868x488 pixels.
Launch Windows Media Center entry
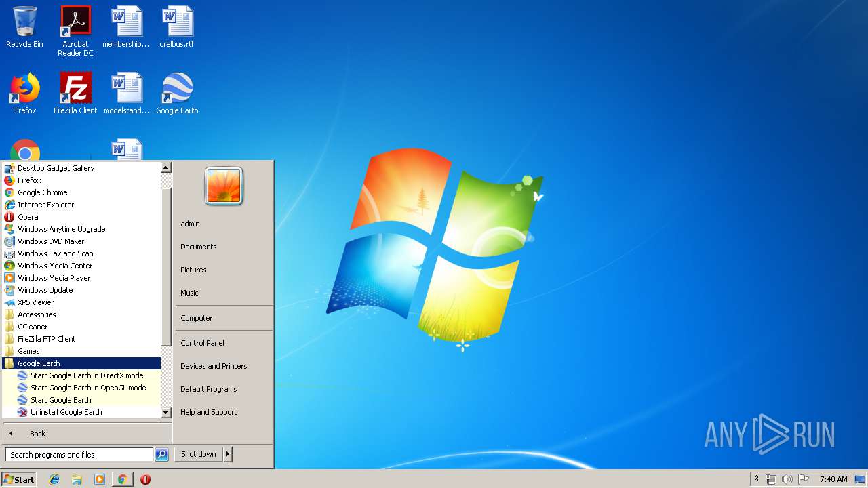click(81, 266)
